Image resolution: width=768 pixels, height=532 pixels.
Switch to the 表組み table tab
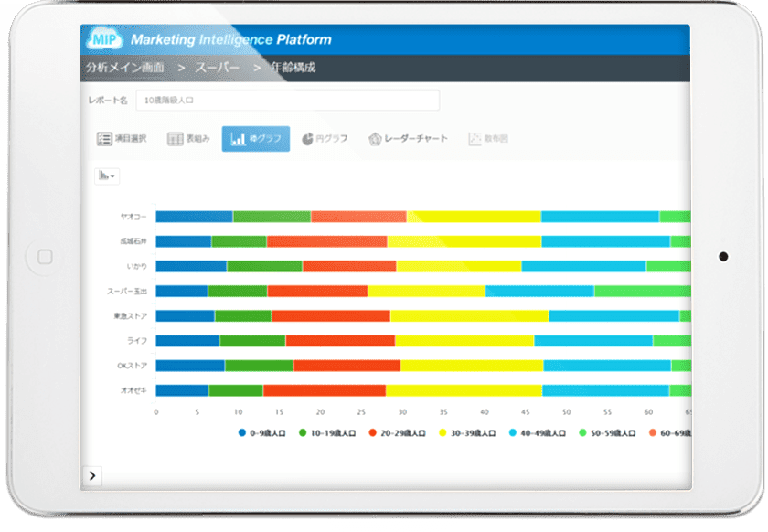click(188, 139)
